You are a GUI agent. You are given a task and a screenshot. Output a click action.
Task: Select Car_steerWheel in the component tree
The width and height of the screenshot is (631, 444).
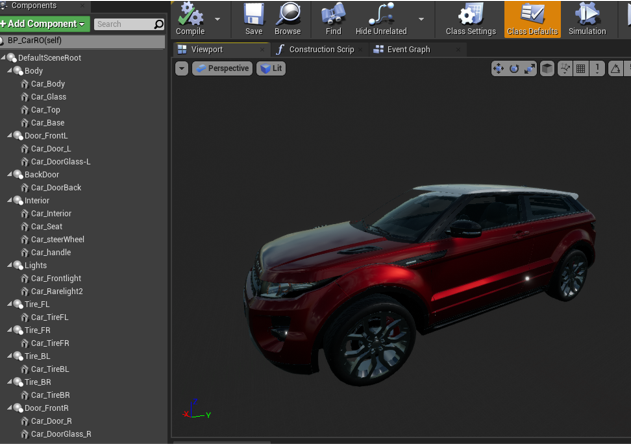click(57, 239)
